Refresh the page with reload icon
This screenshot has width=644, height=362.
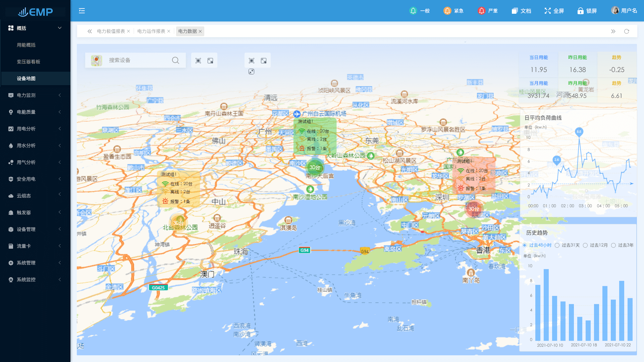(627, 31)
